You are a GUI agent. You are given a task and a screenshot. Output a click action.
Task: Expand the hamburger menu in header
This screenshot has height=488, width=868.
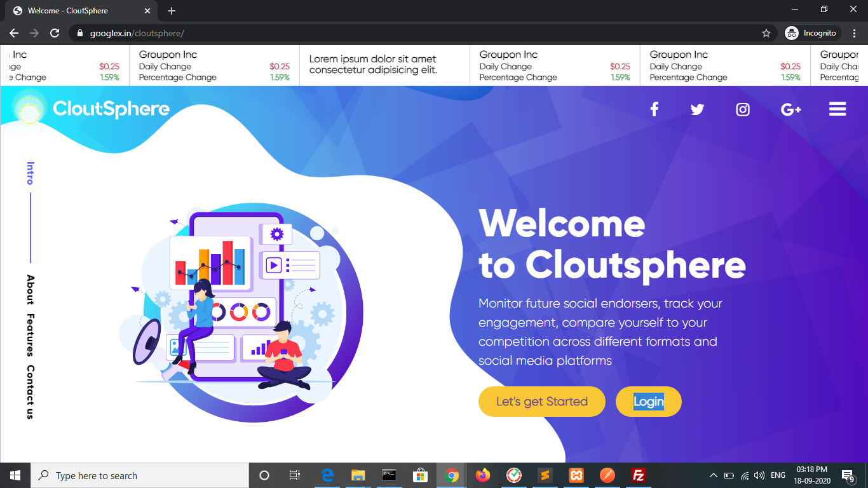837,109
